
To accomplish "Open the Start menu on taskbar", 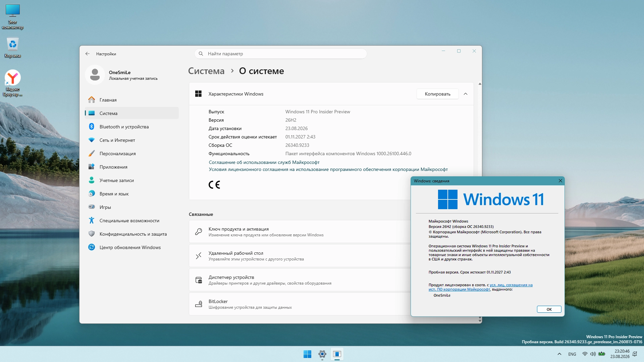I will tap(307, 354).
